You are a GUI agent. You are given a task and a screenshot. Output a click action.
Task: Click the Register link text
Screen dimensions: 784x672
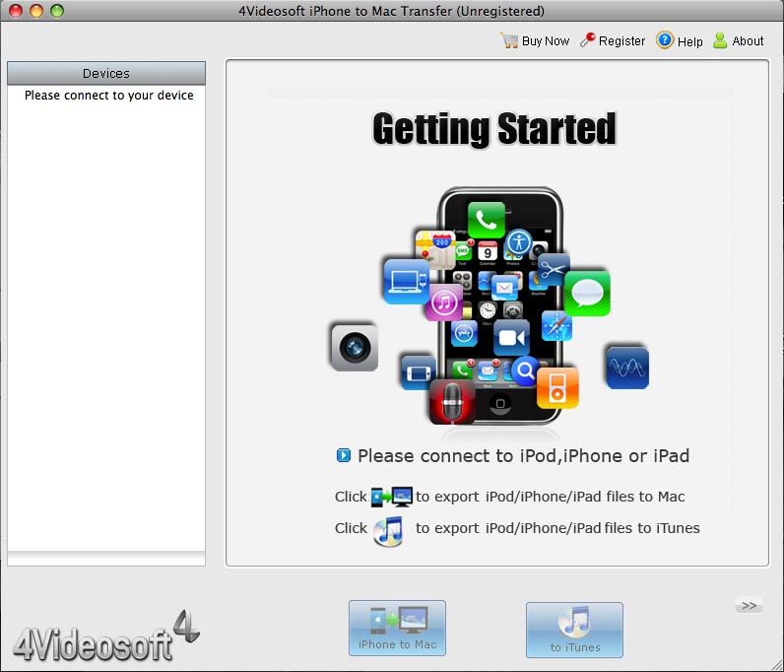621,41
